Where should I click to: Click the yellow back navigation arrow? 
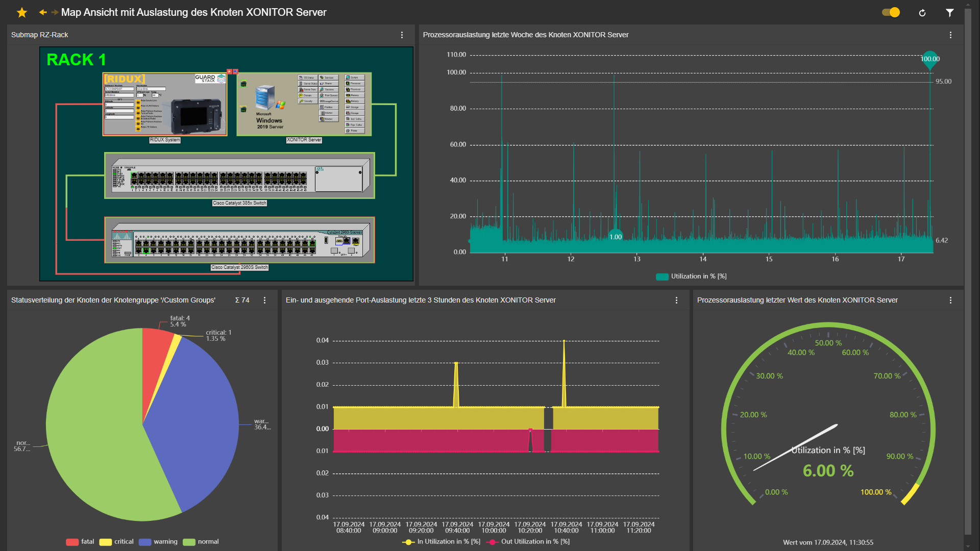43,12
